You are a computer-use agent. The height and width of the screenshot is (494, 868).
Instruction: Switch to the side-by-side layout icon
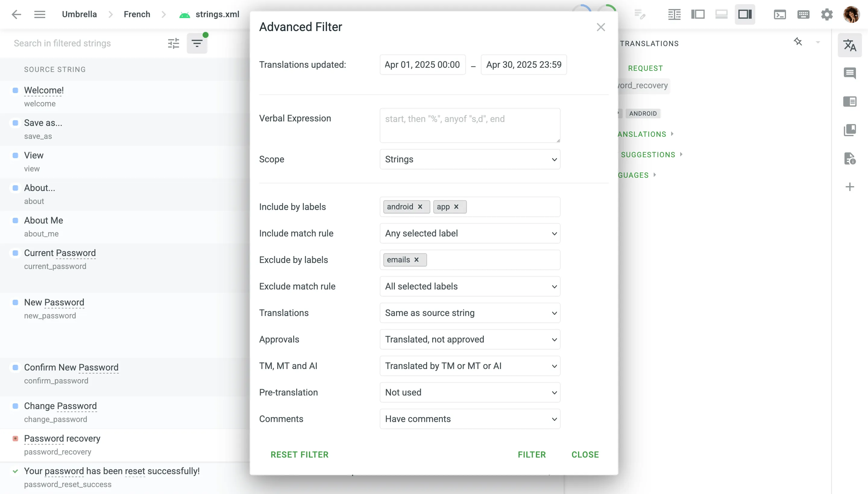[674, 14]
